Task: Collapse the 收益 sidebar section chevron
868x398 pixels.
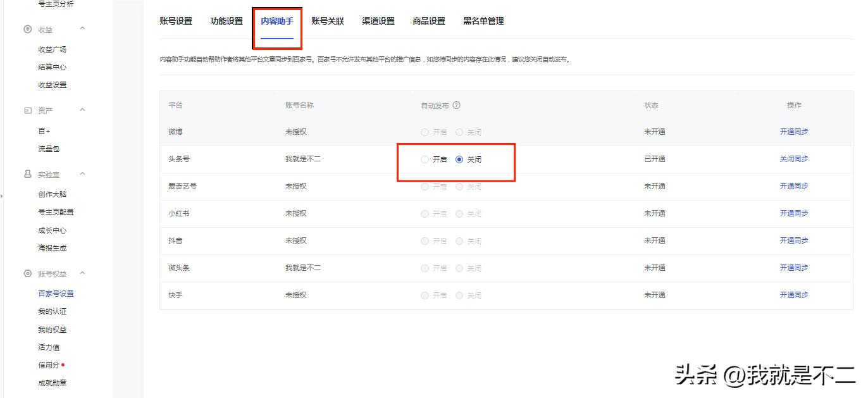Action: pyautogui.click(x=82, y=28)
